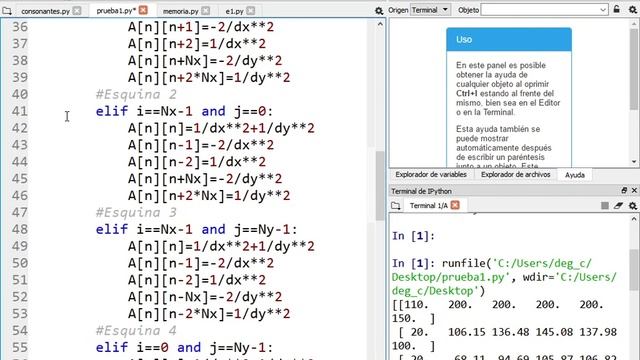Undock the Terminal de IPython pane

[x=624, y=191]
